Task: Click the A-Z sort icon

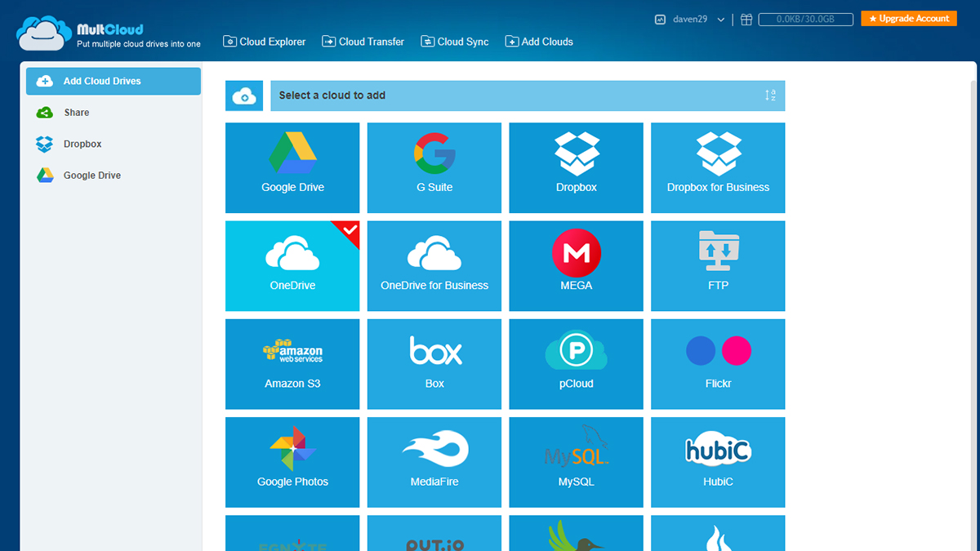Action: pyautogui.click(x=770, y=96)
